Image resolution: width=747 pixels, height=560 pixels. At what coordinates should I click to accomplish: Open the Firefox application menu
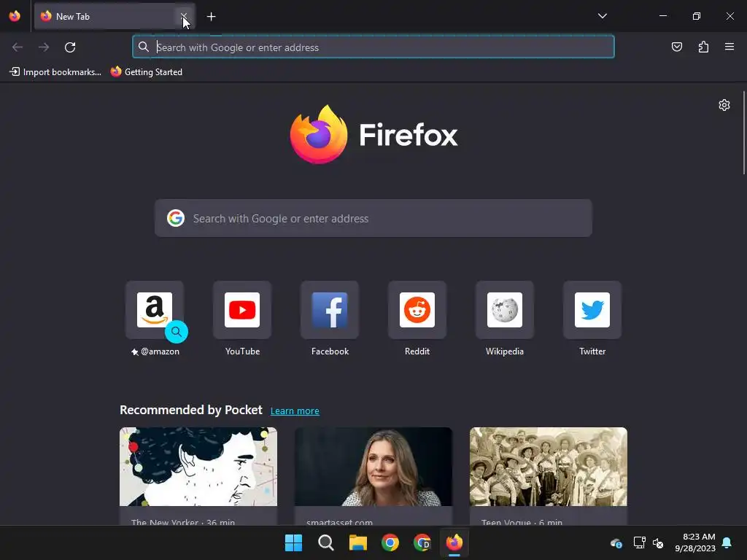[x=729, y=47]
